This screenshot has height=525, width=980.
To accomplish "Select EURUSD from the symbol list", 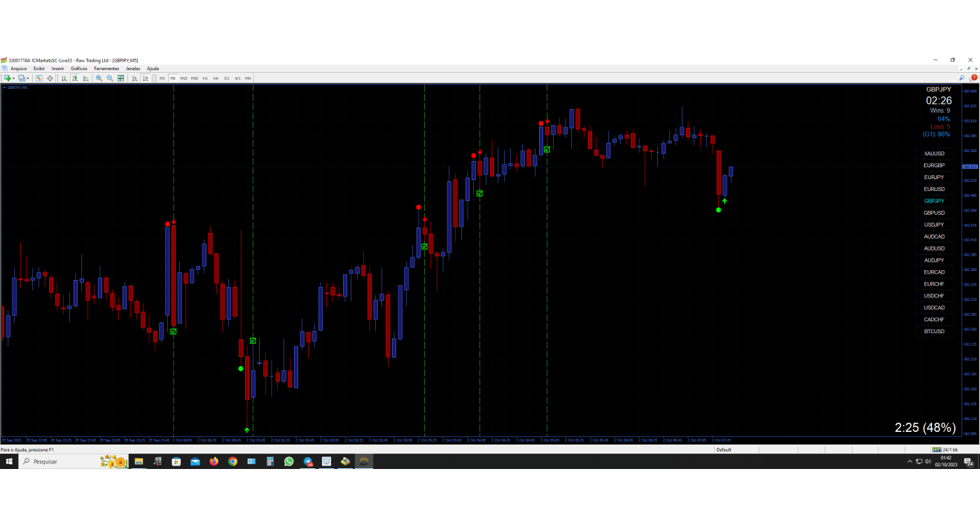I will (934, 189).
